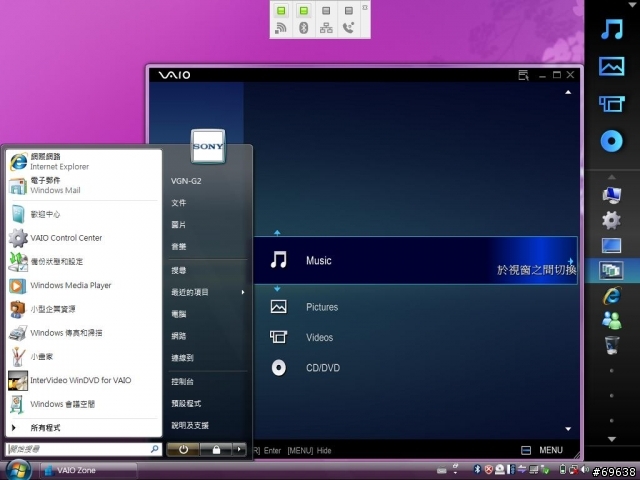Open 小畫家 Paint
640x480 pixels.
tap(84, 356)
